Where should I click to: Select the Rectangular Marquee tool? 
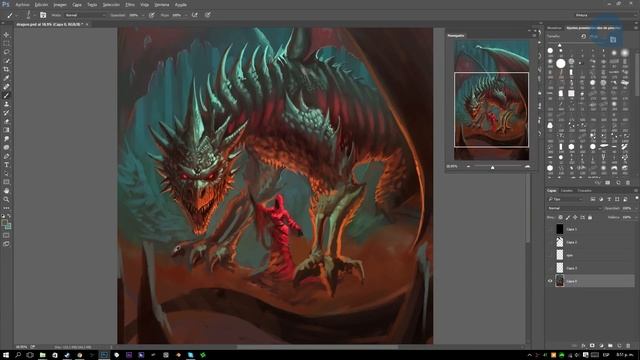(x=6, y=44)
